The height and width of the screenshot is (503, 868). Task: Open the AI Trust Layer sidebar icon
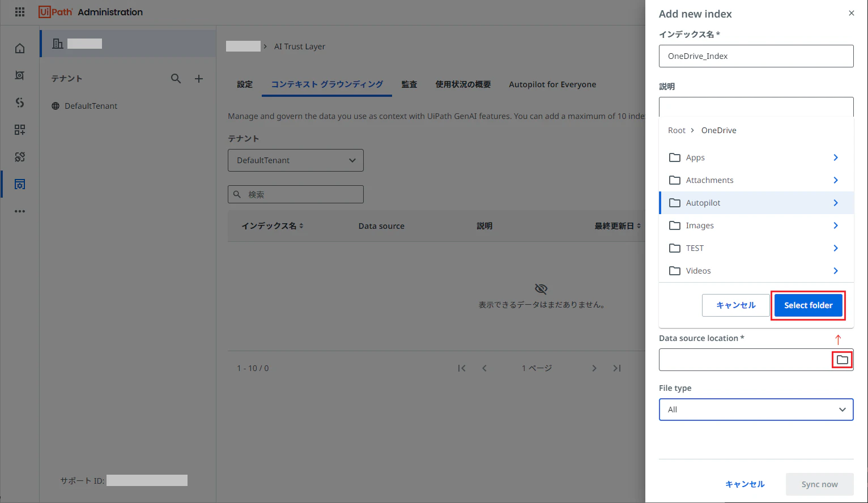point(20,184)
